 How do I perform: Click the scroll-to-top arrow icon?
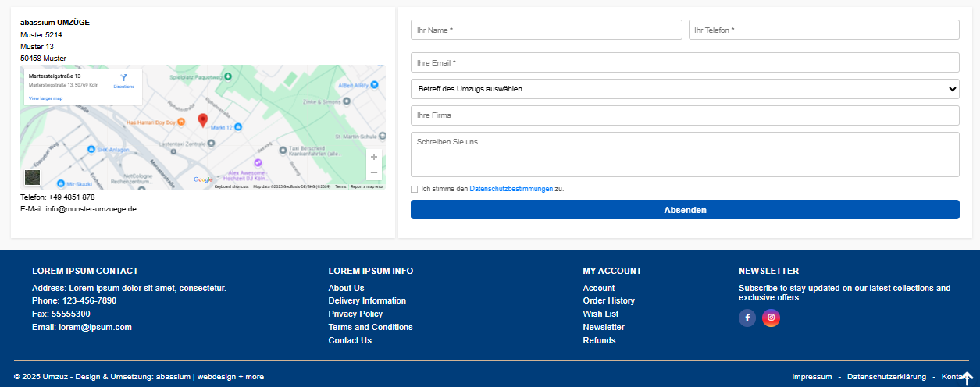pyautogui.click(x=967, y=378)
